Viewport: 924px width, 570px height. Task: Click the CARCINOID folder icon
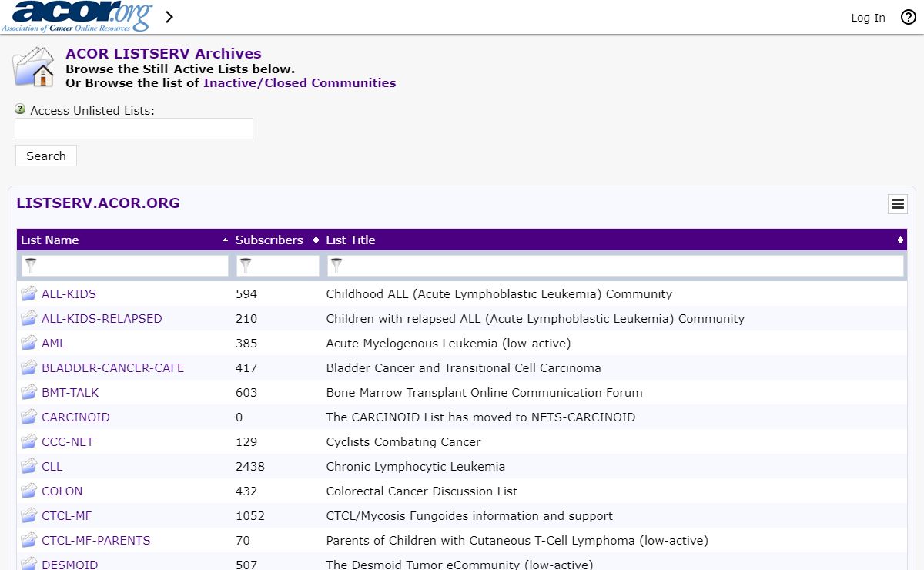pyautogui.click(x=29, y=417)
